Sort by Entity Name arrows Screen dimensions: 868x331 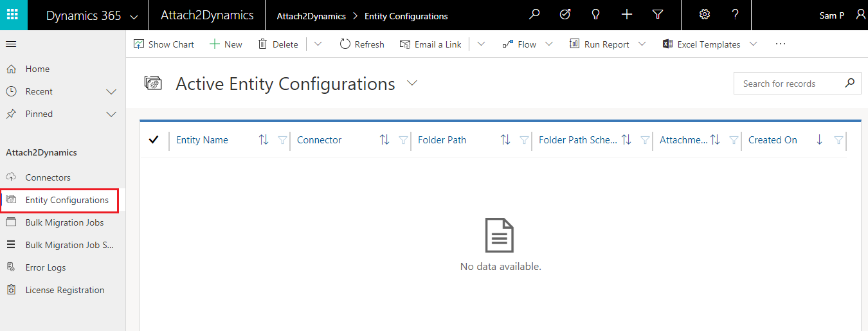coord(264,140)
